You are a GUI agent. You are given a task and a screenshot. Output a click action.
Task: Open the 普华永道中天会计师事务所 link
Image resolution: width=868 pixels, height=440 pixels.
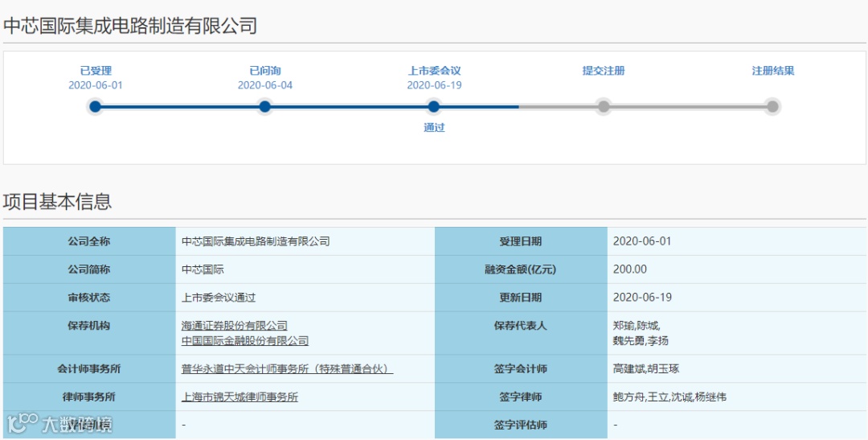point(287,369)
